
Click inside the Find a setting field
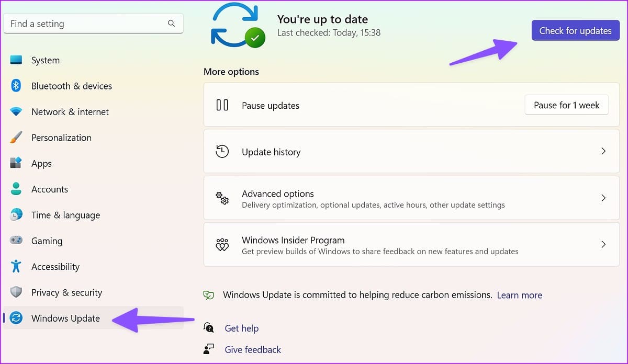click(x=94, y=24)
